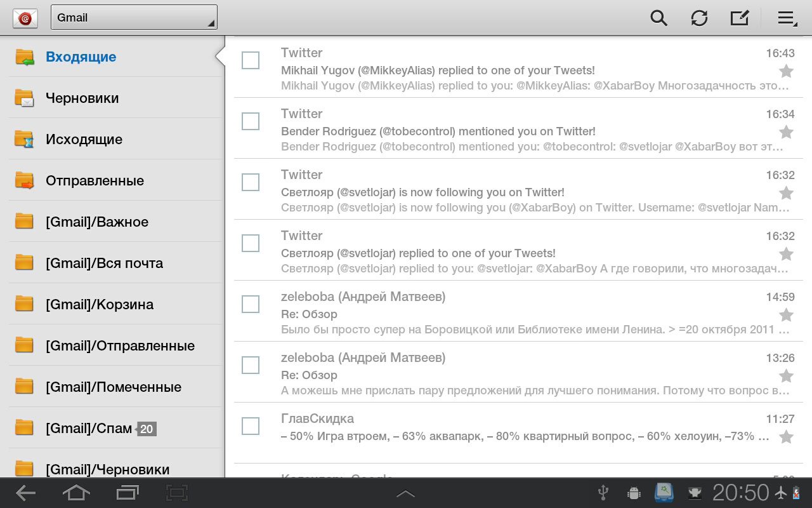Compose a new email with the pencil icon
Image resolution: width=812 pixels, height=508 pixels.
[740, 17]
